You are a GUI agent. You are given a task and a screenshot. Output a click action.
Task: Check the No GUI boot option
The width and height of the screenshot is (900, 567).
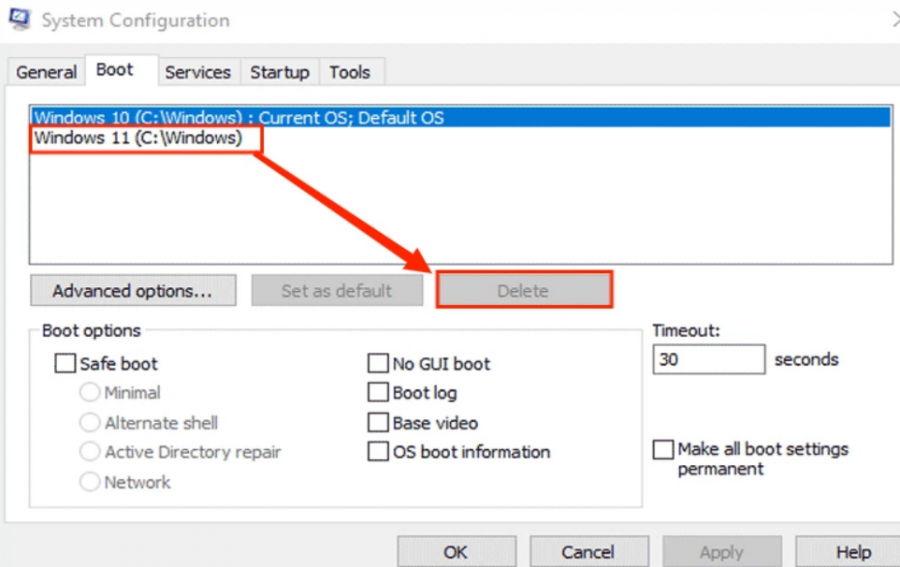378,364
